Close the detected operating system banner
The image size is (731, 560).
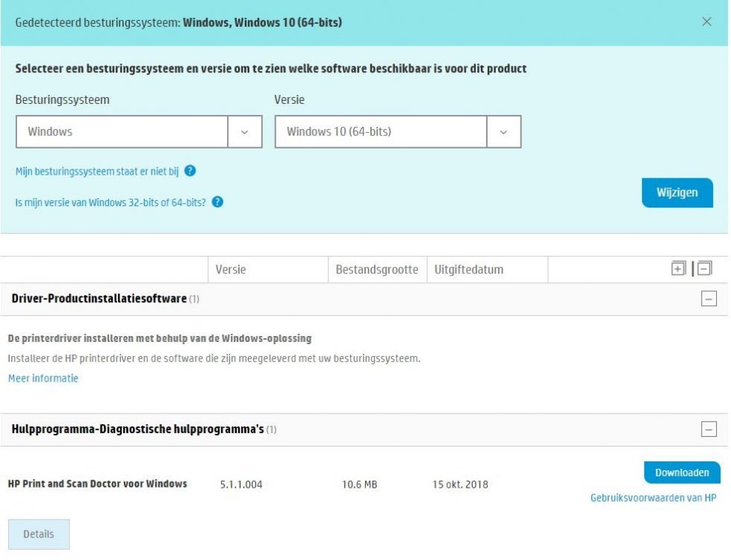pos(706,22)
